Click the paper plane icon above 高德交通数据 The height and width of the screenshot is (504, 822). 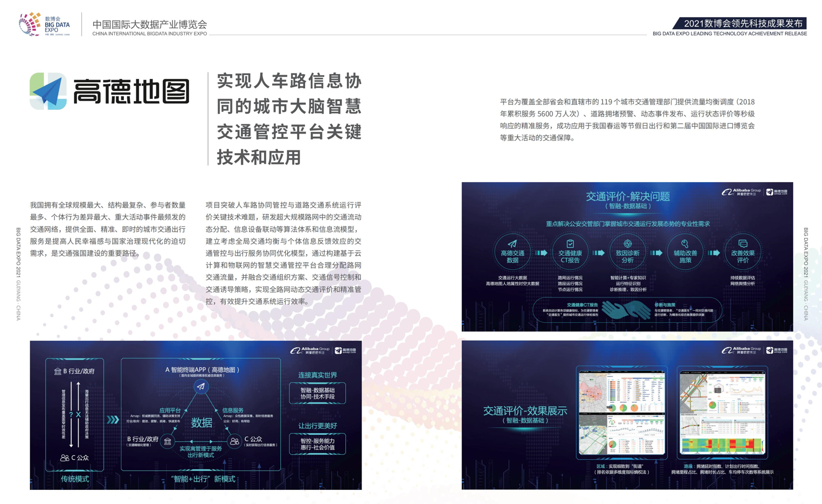(x=512, y=243)
